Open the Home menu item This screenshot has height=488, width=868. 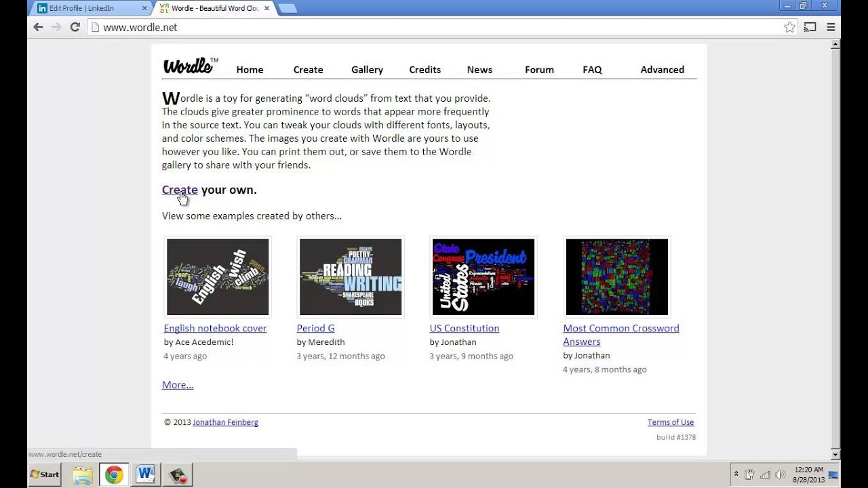(250, 70)
